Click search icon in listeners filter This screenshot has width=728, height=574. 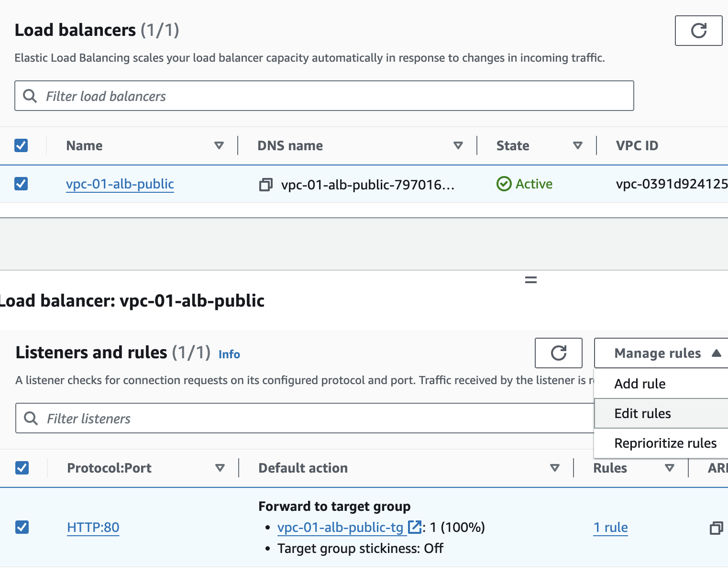coord(31,419)
